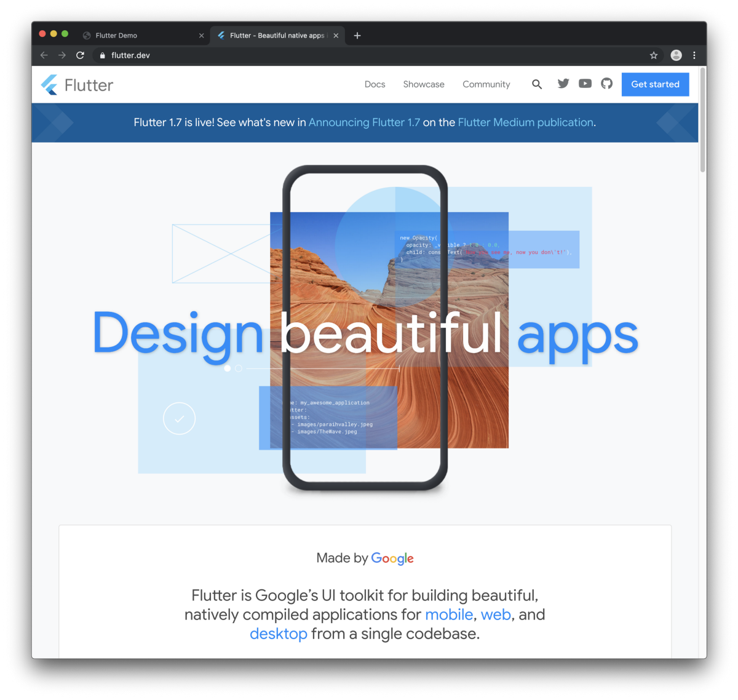Open the Docs navigation item
This screenshot has height=700, width=738.
coord(375,84)
